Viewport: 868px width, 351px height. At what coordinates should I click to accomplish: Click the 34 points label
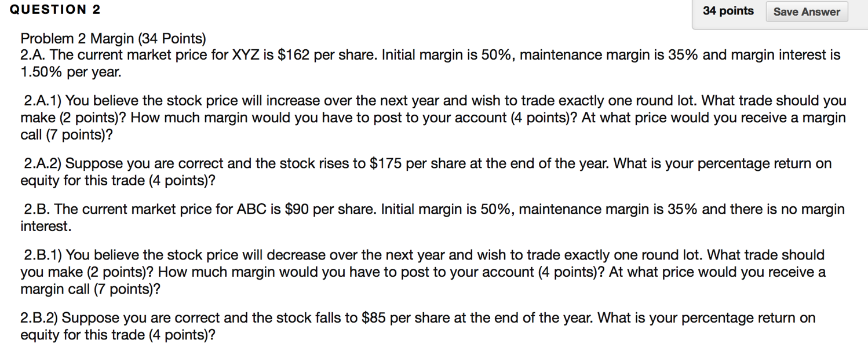pyautogui.click(x=728, y=11)
